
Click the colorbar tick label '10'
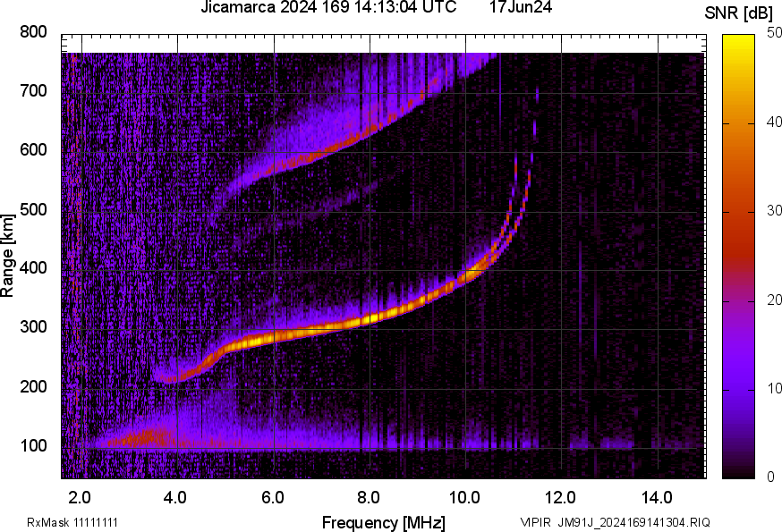tap(774, 388)
